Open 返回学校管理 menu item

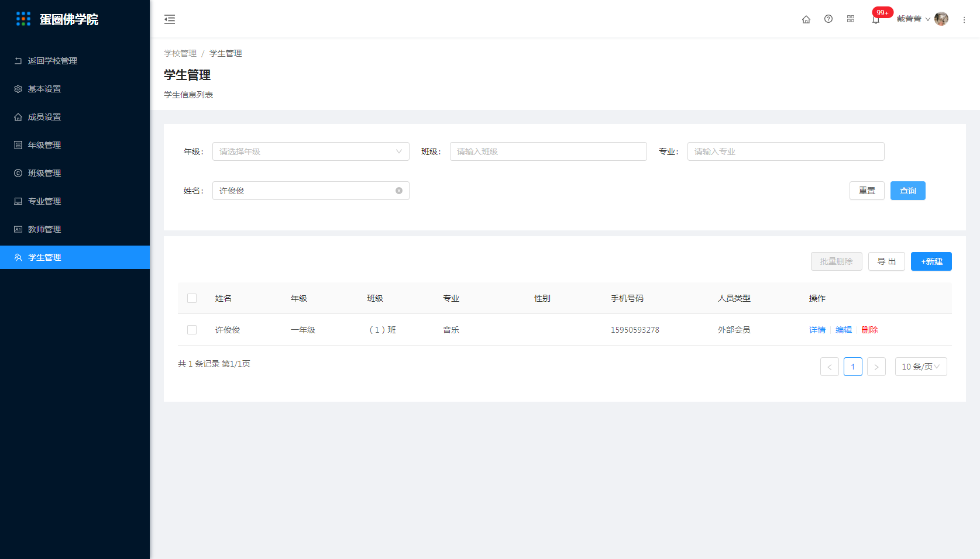point(75,61)
